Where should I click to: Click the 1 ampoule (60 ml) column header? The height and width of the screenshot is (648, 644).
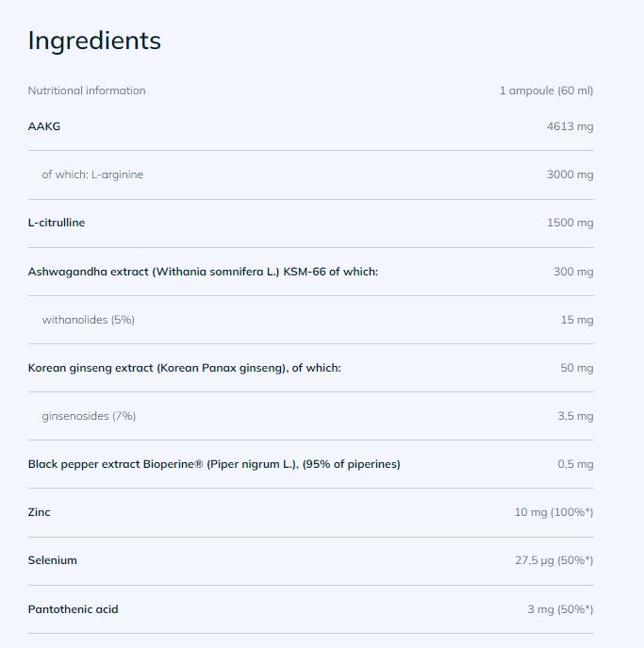pyautogui.click(x=546, y=91)
